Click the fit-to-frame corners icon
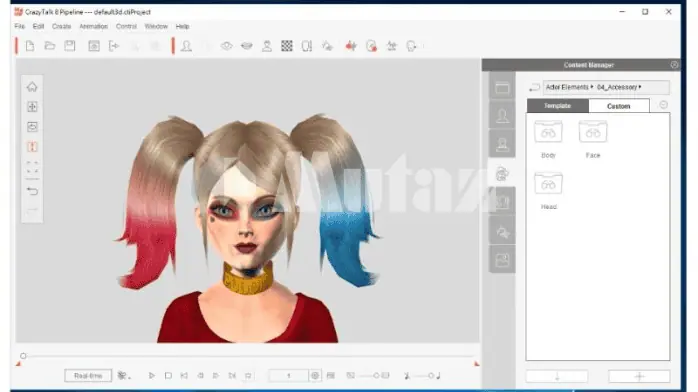Viewport: 698px width, 392px height. click(32, 167)
